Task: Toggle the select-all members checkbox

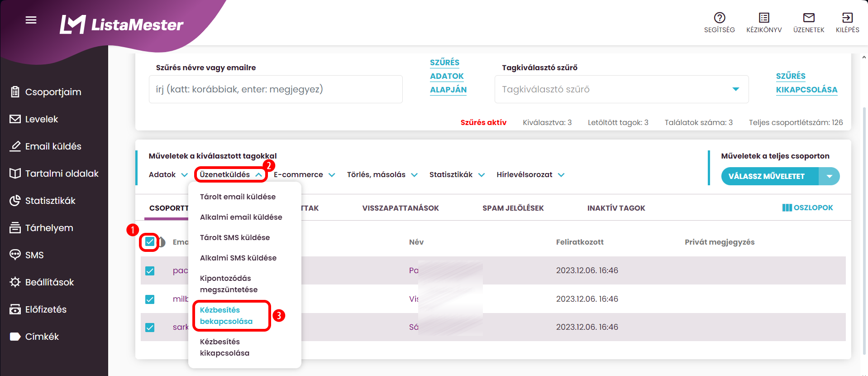Action: [x=150, y=242]
